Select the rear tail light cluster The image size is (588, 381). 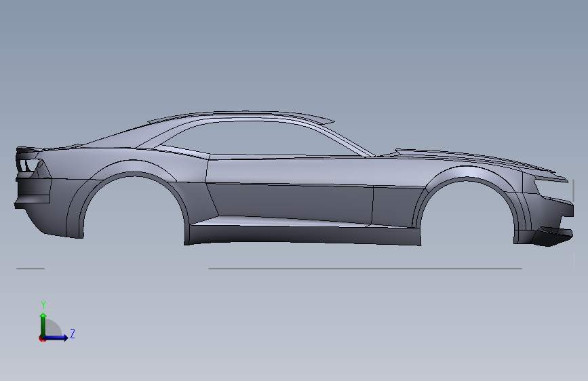tap(28, 165)
